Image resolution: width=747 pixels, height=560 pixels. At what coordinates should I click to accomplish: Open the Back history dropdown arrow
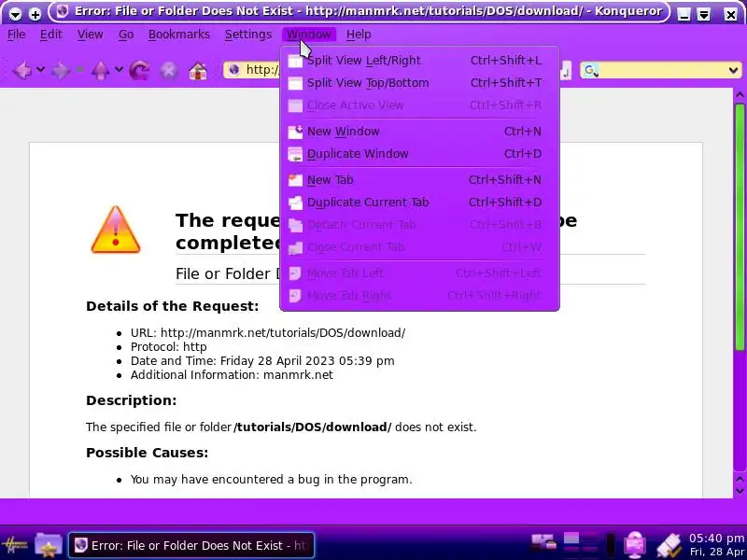[x=41, y=69]
